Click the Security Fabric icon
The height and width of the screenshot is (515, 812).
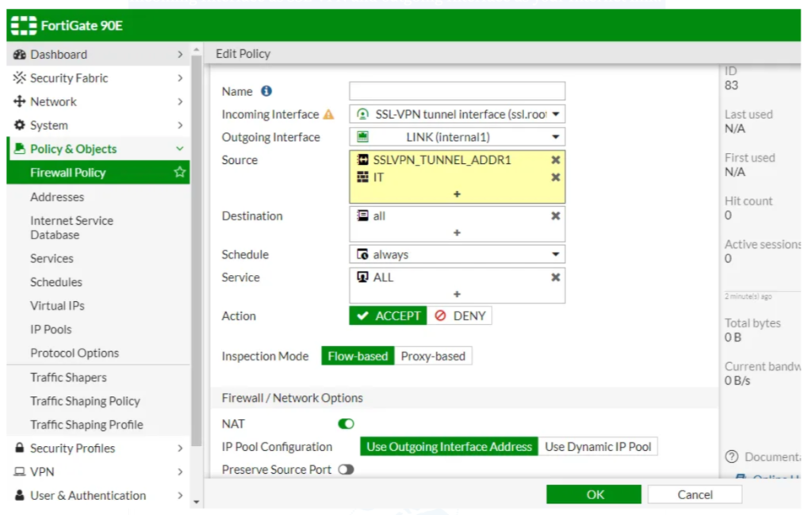[20, 78]
